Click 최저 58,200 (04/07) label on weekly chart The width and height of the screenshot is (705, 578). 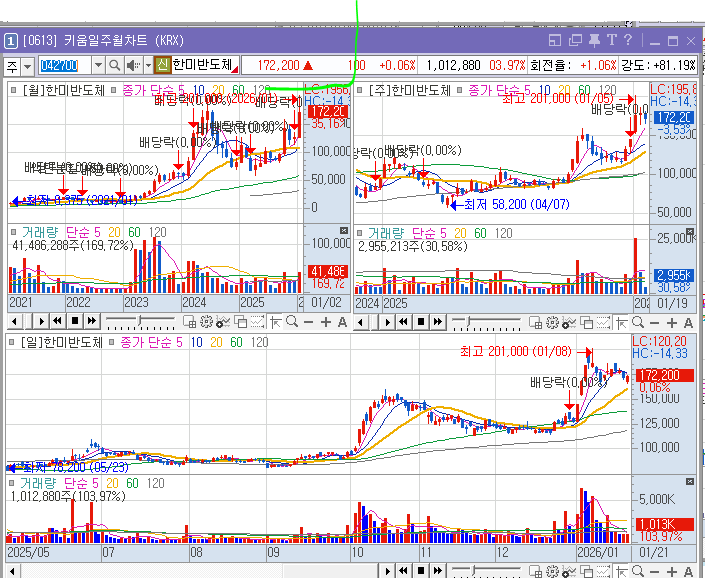coord(517,205)
